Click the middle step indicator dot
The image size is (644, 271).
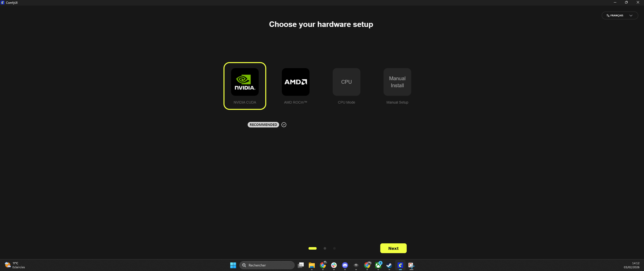pyautogui.click(x=325, y=248)
